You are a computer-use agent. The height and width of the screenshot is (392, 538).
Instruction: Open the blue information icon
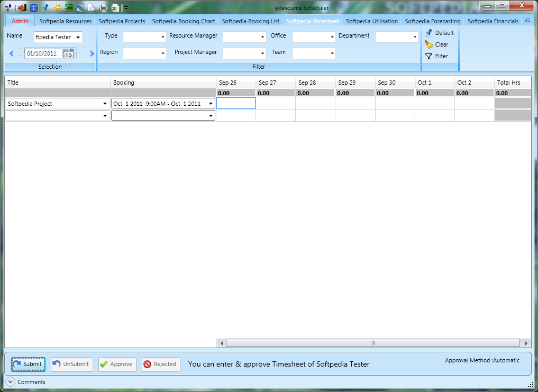pyautogui.click(x=34, y=7)
